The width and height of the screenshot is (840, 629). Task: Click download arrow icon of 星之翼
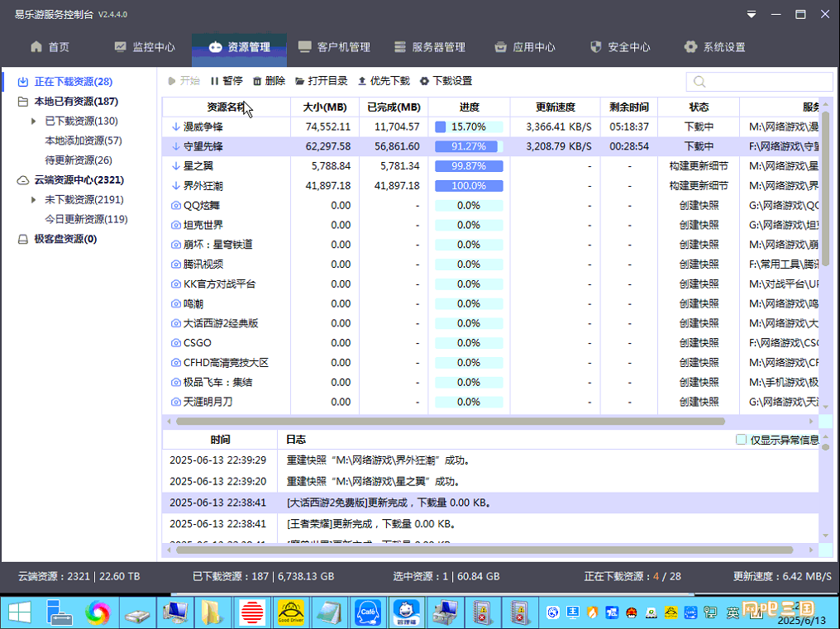[176, 166]
